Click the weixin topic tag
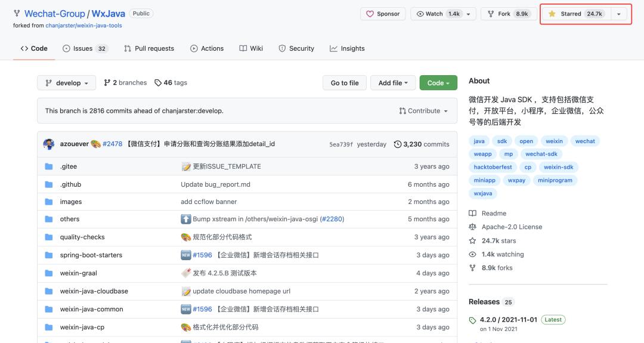 [x=554, y=141]
